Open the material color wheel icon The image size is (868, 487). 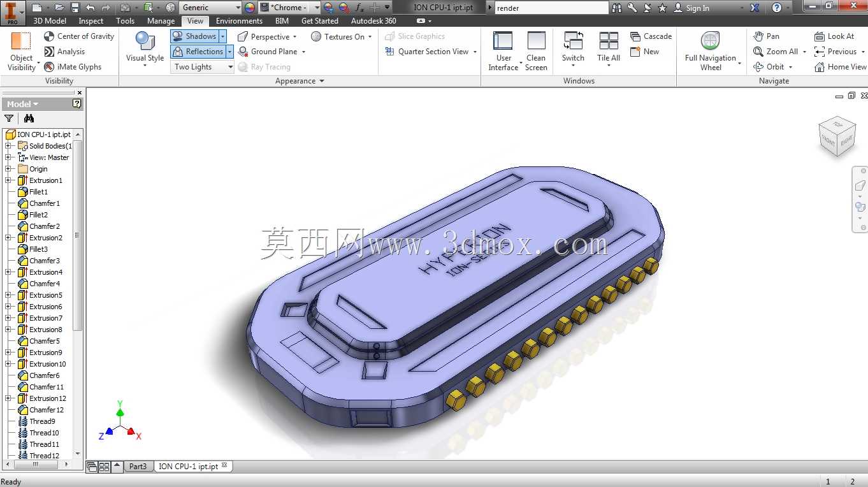[x=249, y=8]
